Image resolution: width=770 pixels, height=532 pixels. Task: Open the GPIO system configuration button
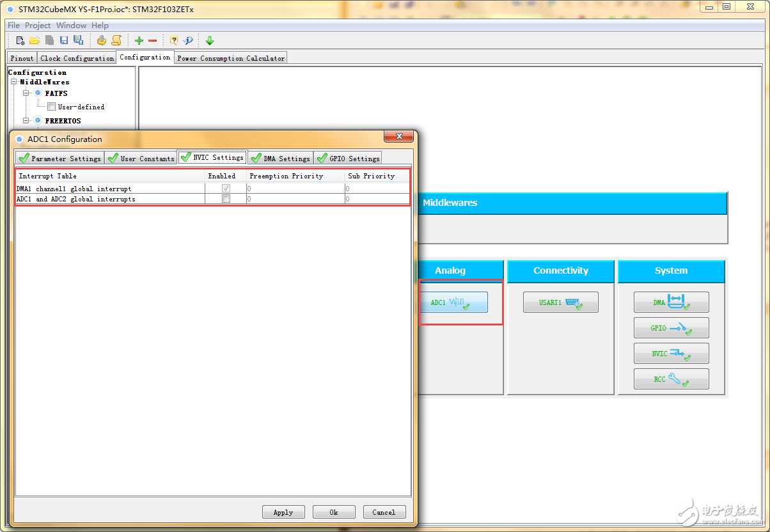(x=672, y=327)
